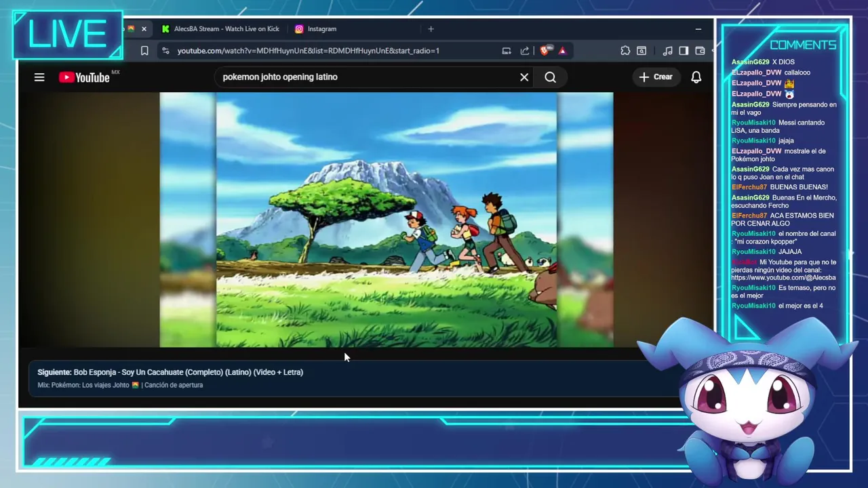This screenshot has width=868, height=488.
Task: Click the chat message 'Messi cantando LiSA, una banda'
Action: [778, 127]
